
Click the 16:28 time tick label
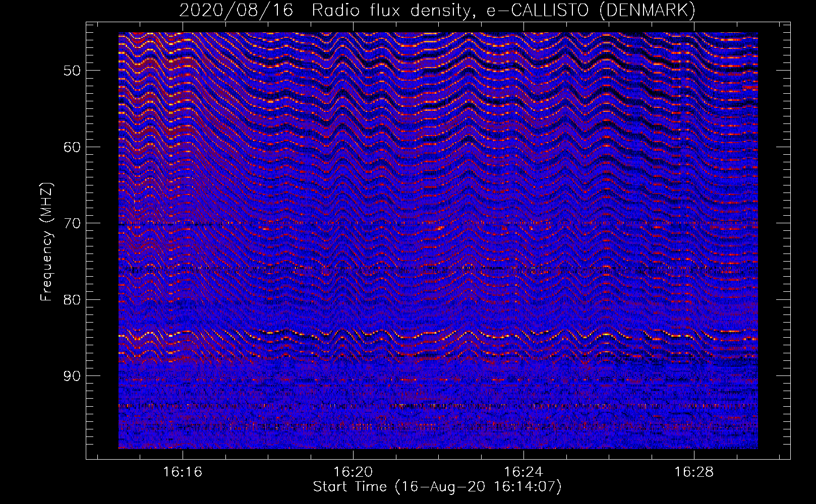694,472
